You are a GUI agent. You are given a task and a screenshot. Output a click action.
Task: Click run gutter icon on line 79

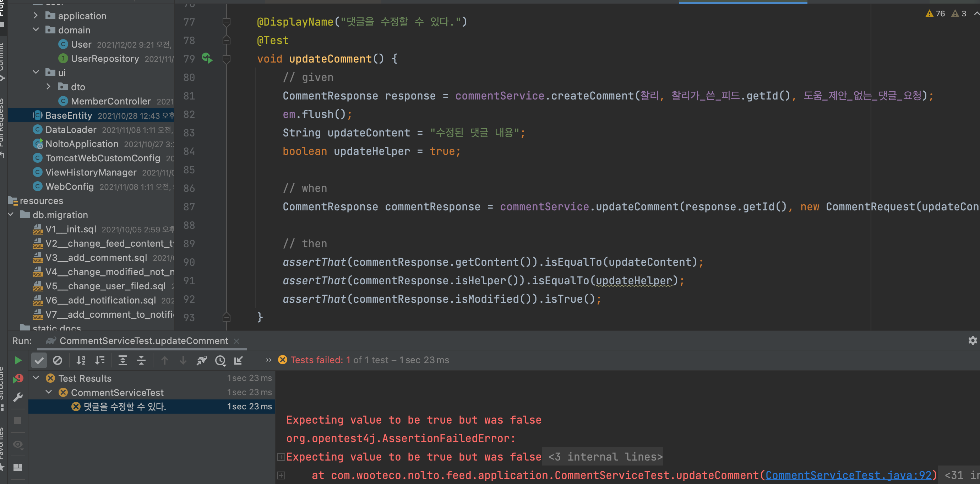click(207, 58)
